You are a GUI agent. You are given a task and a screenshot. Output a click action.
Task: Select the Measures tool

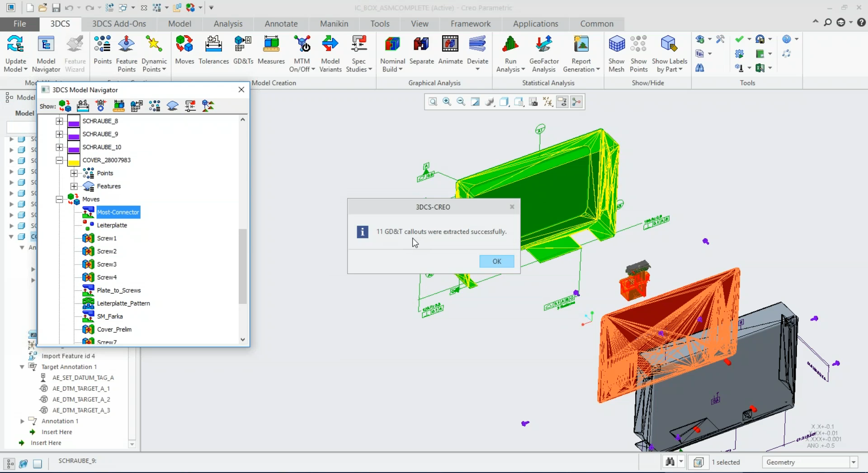tap(271, 50)
